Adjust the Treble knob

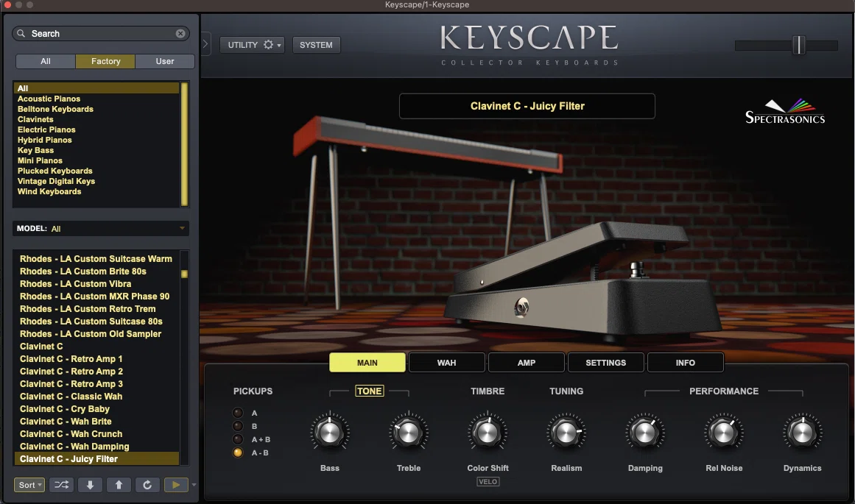coord(409,433)
